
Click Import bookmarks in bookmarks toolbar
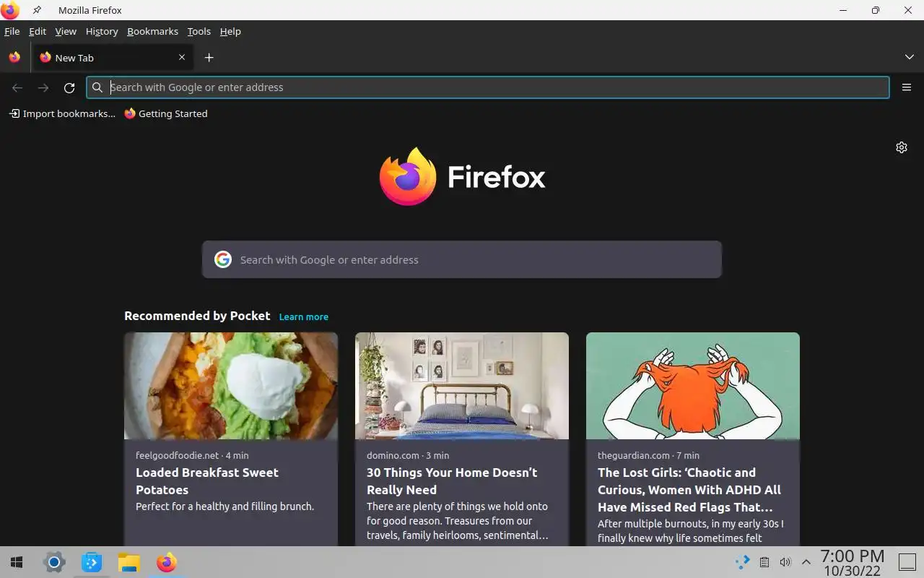tap(62, 113)
